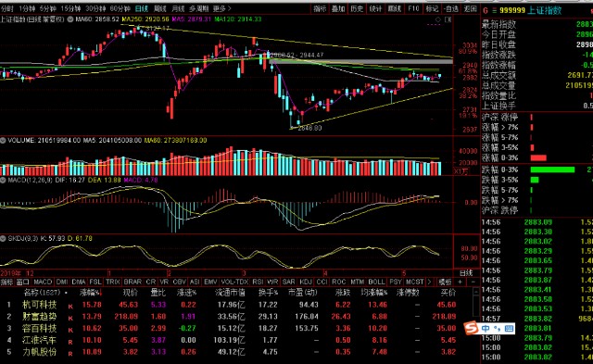Click the panel layout icon atop chart

[x=448, y=19]
